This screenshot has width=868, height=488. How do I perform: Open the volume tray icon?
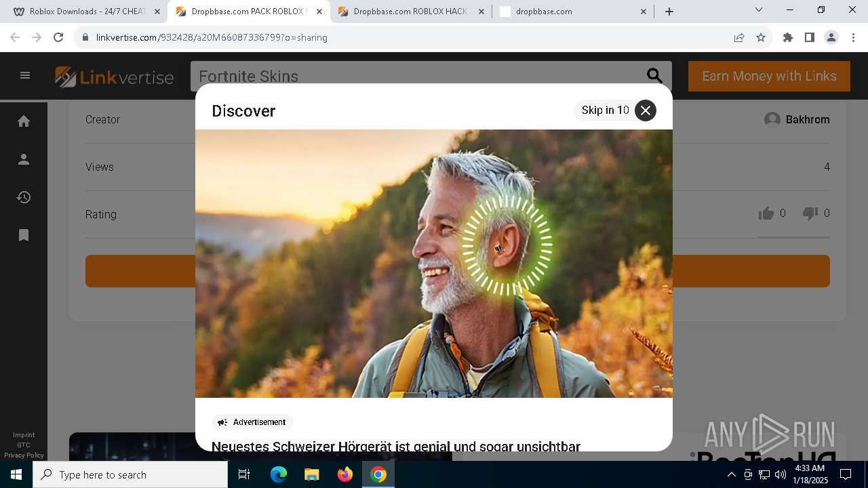tap(781, 474)
